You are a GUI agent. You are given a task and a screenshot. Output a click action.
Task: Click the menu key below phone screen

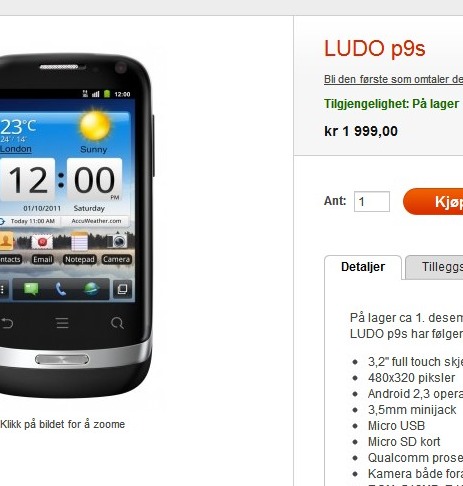62,323
